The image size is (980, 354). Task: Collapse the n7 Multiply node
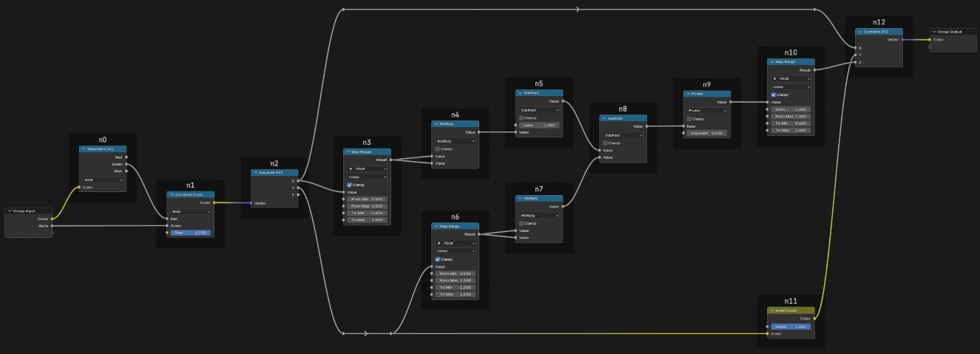pyautogui.click(x=520, y=199)
